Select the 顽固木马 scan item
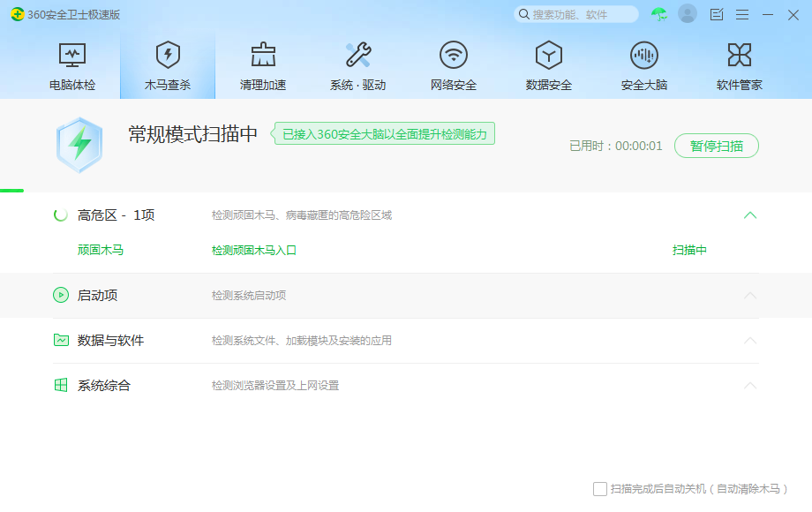The width and height of the screenshot is (812, 512). click(101, 250)
